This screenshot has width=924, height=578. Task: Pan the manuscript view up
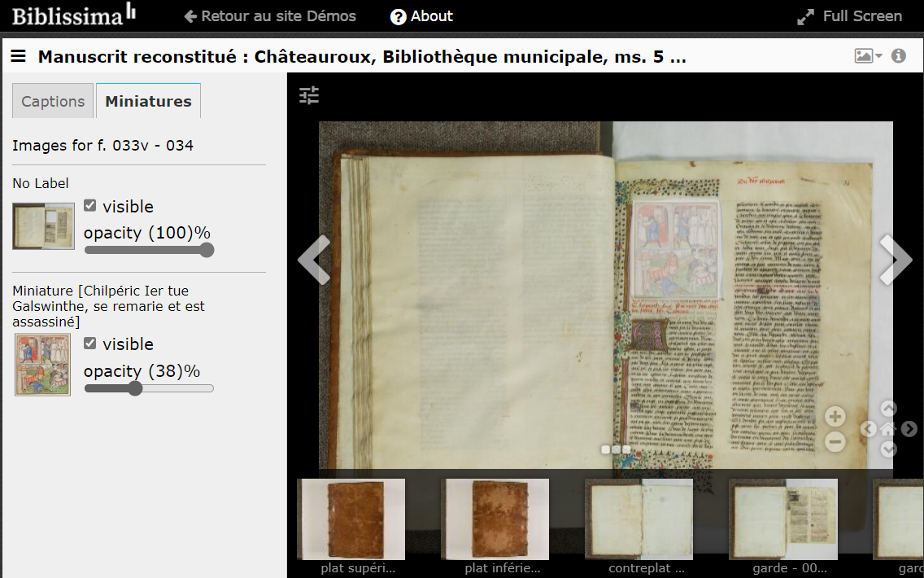[x=889, y=408]
